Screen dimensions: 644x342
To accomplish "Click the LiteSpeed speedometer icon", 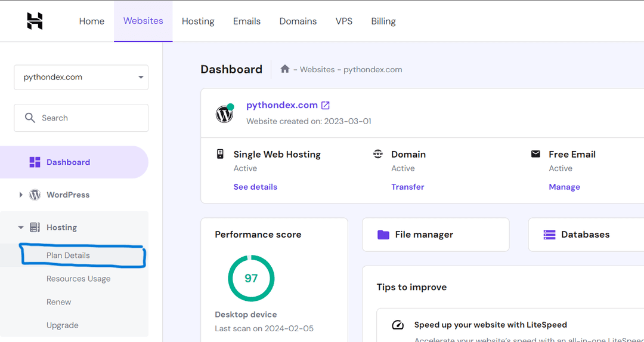I will tap(398, 325).
